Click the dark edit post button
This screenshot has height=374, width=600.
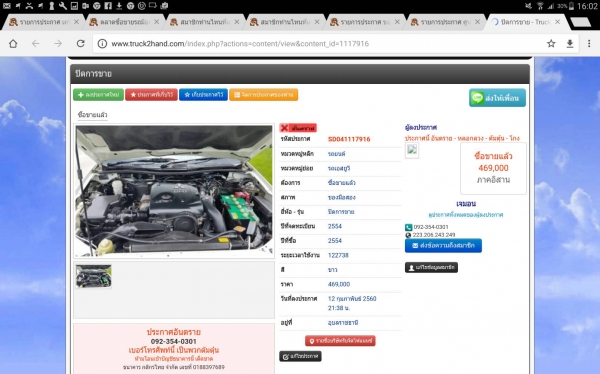pos(300,356)
